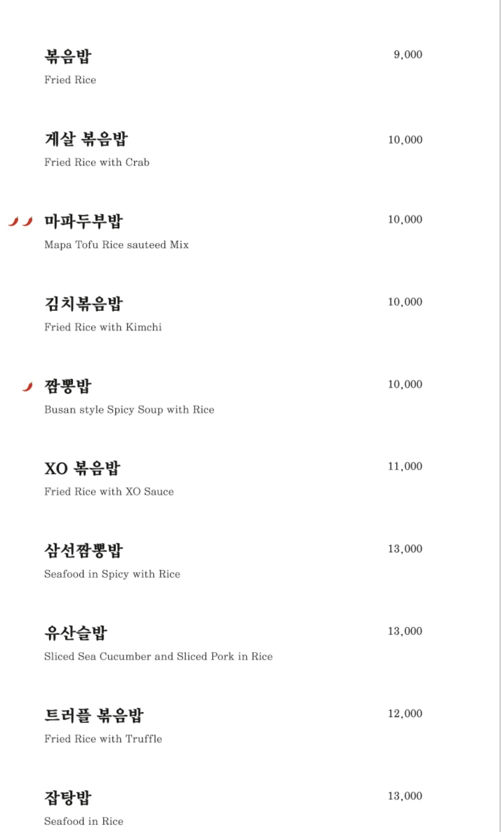The height and width of the screenshot is (832, 504).
Task: Click the chili pepper icons beside 마파두부밥
Action: pyautogui.click(x=21, y=221)
